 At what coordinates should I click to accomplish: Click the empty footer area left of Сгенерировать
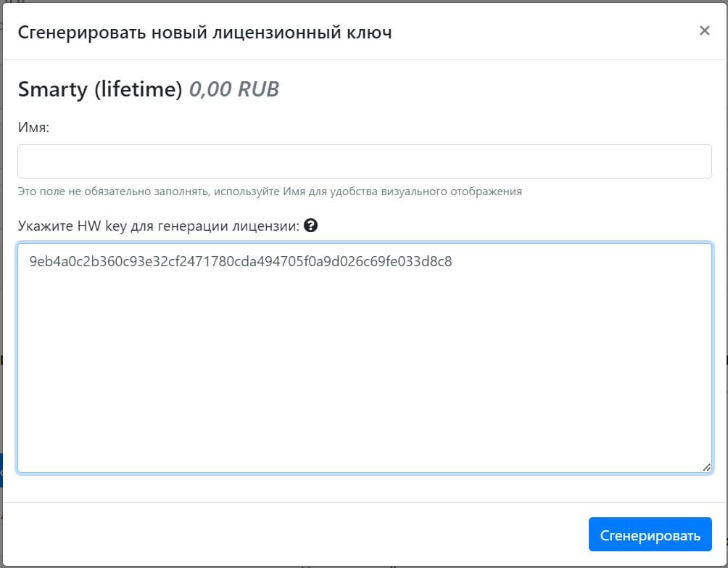coord(297,535)
